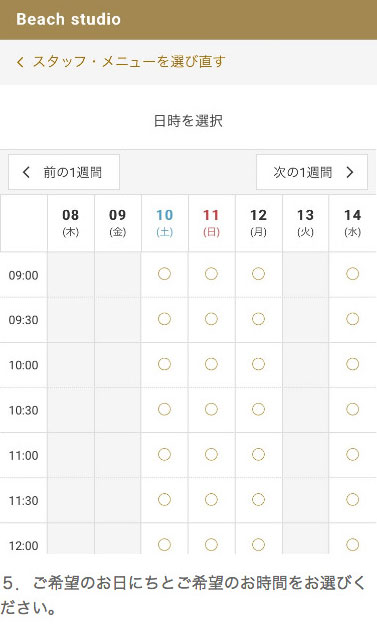Viewport: 377px width, 643px height.
Task: Go to the previous week (前の1週間)
Action: [64, 172]
